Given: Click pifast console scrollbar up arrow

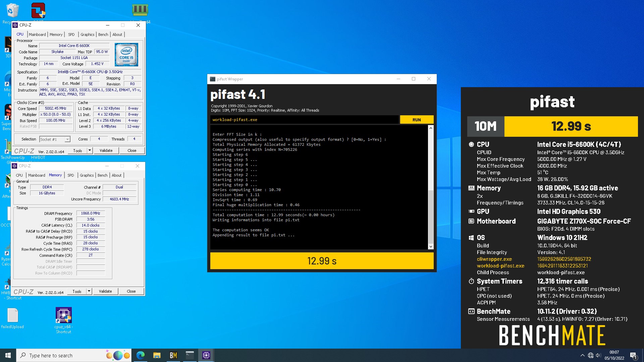Looking at the screenshot, I should [x=431, y=128].
